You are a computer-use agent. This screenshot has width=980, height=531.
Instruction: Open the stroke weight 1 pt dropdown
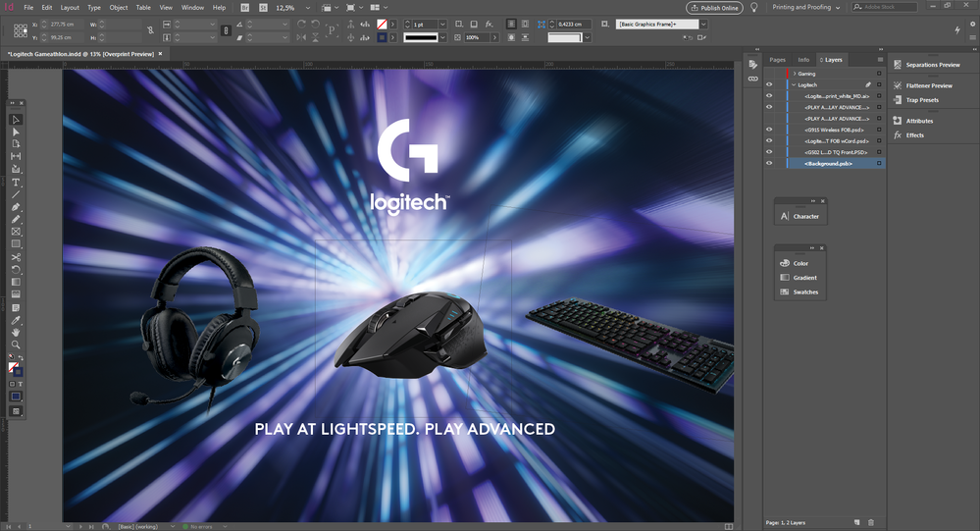coord(442,24)
